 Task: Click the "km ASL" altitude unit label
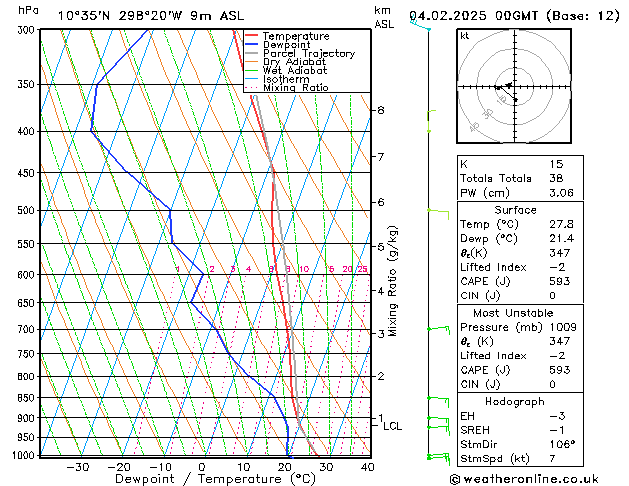(384, 17)
